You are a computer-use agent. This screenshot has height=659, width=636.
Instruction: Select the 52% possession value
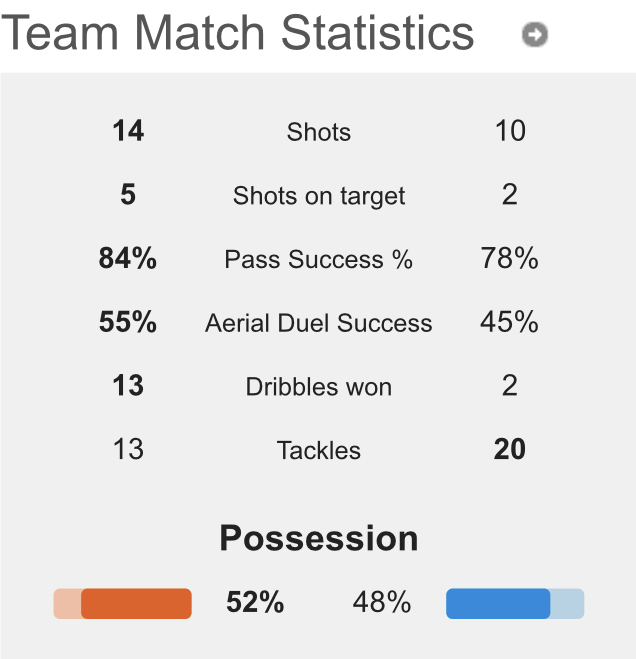pyautogui.click(x=255, y=603)
